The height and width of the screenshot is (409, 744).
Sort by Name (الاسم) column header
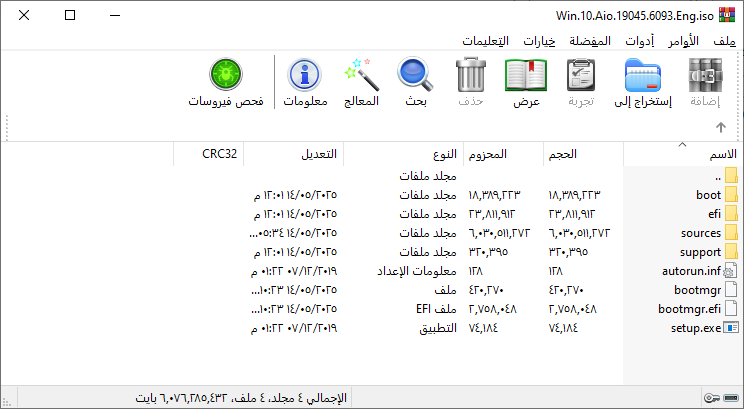683,154
